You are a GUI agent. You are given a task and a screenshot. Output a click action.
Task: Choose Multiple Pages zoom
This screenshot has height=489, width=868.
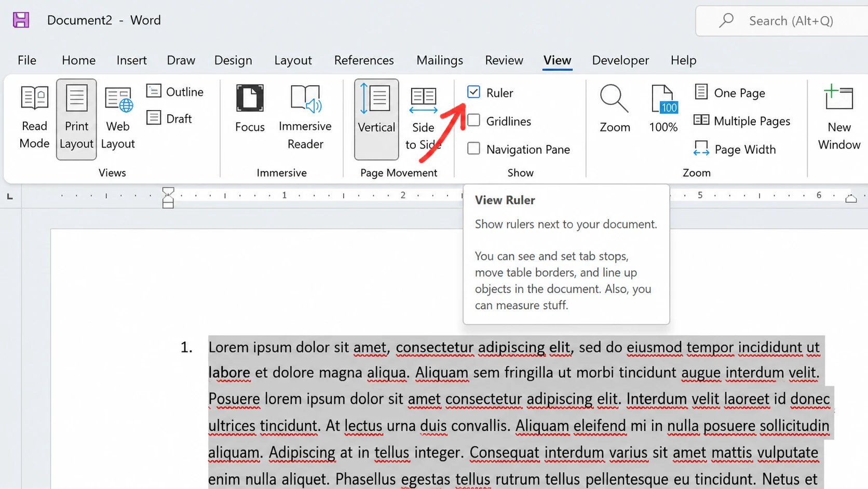point(742,121)
